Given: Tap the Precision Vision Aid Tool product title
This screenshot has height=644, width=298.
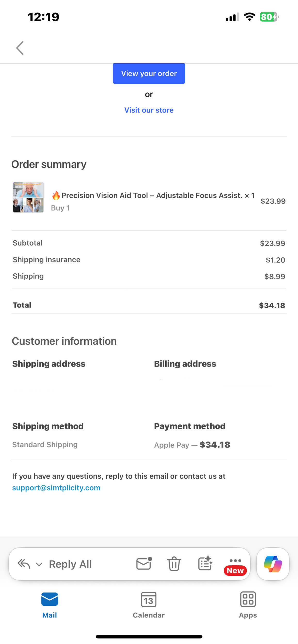Looking at the screenshot, I should point(152,196).
